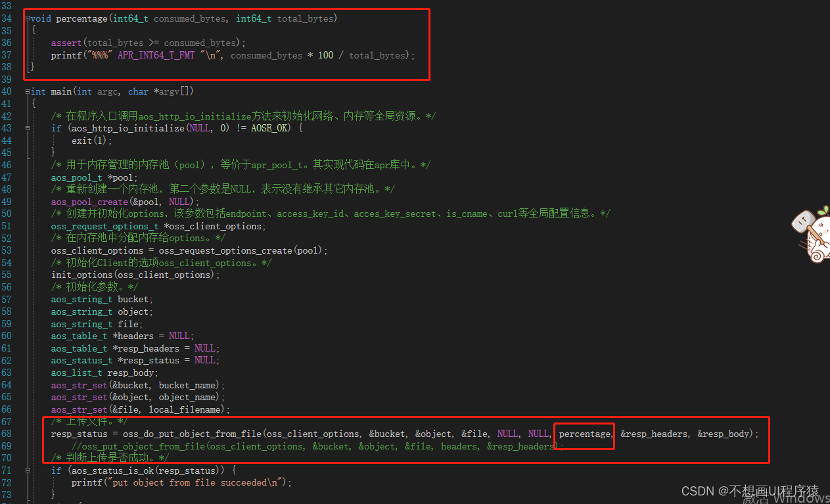Select the aos_pool_create call on line 49

(89, 201)
